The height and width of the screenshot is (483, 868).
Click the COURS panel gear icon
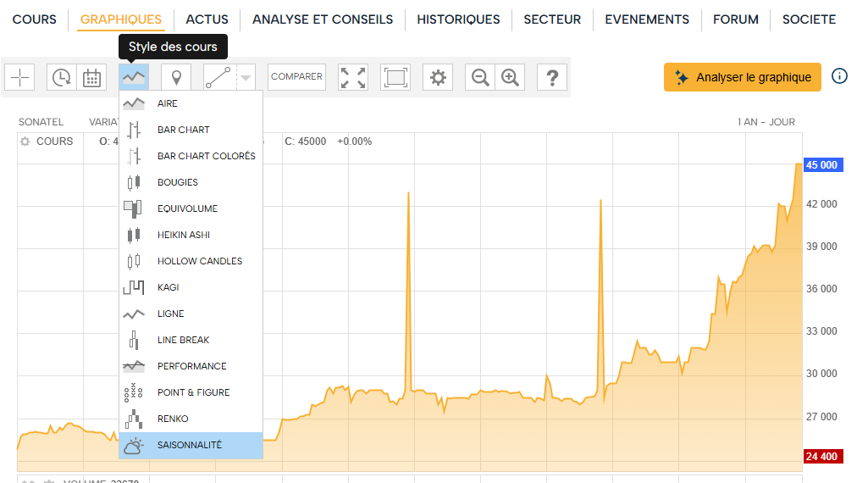(x=25, y=142)
